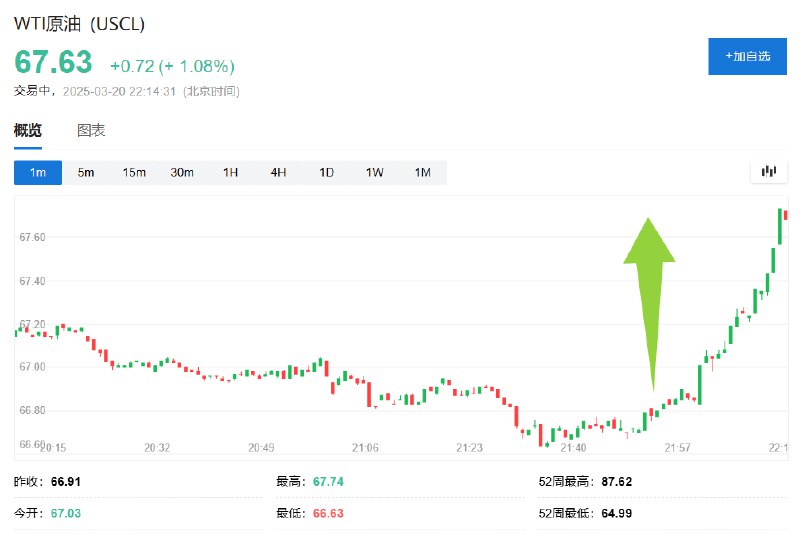Click the current price 67.63
800x539 pixels.
pos(53,62)
